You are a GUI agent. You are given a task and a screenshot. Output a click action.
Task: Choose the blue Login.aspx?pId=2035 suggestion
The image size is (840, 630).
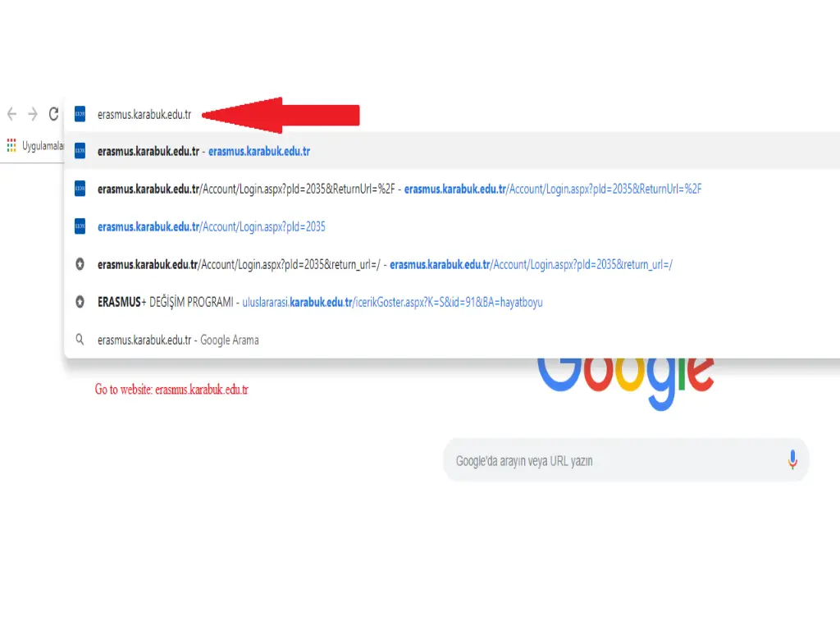(452, 226)
